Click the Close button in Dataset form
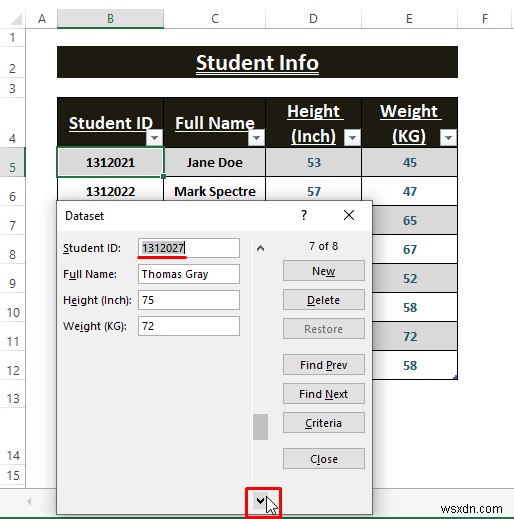Viewport: 514px width, 519px height. pyautogui.click(x=324, y=459)
